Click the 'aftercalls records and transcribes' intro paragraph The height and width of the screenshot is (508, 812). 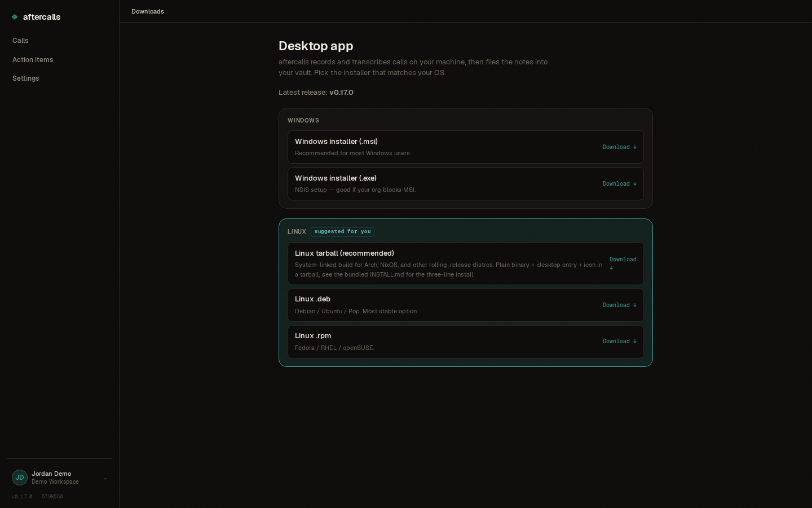(x=413, y=67)
